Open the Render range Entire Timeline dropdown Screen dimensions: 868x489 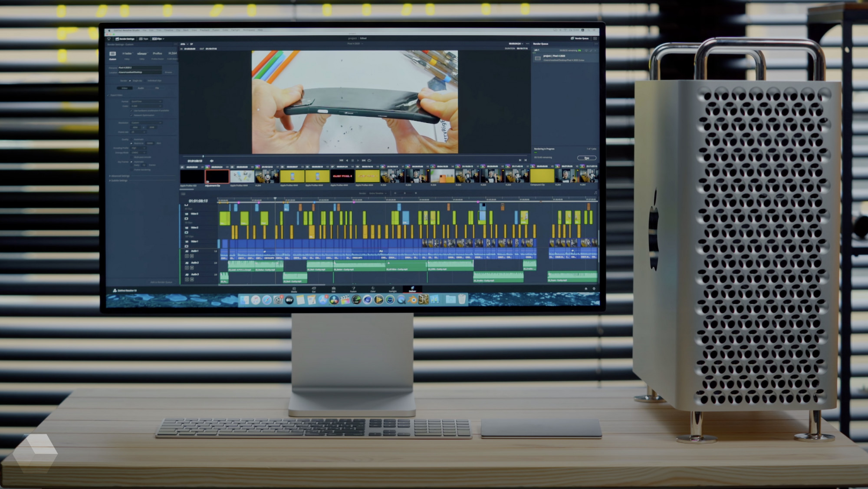click(377, 193)
